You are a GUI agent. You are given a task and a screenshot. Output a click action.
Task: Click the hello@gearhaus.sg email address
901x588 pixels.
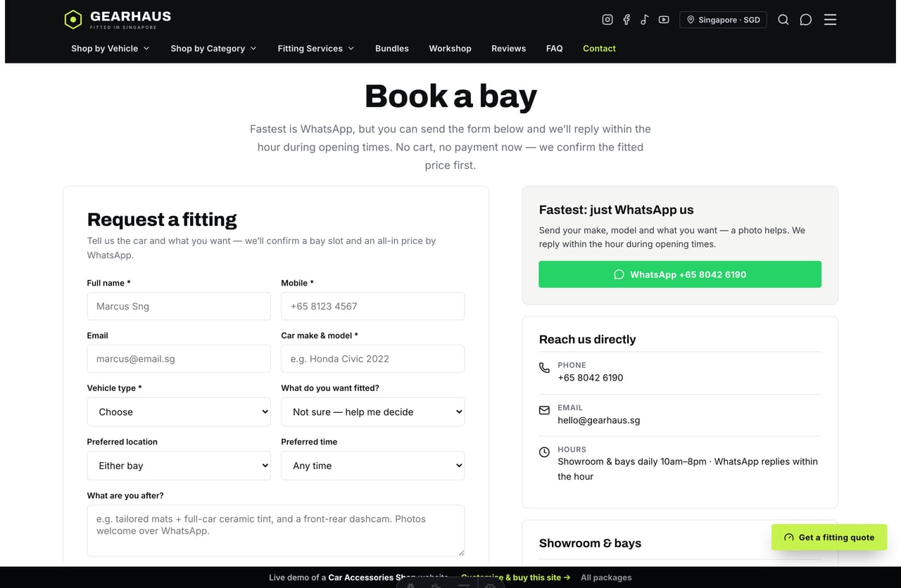pos(598,420)
